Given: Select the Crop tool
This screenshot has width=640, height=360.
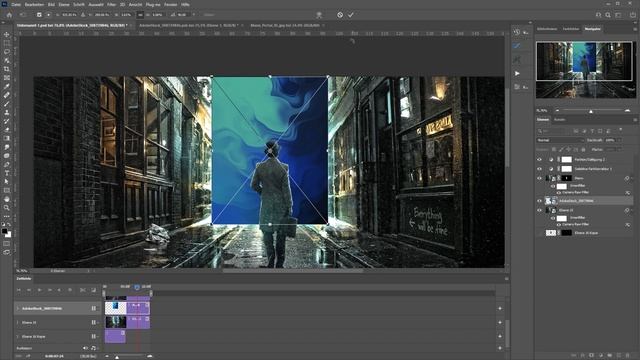Looking at the screenshot, I should (7, 69).
